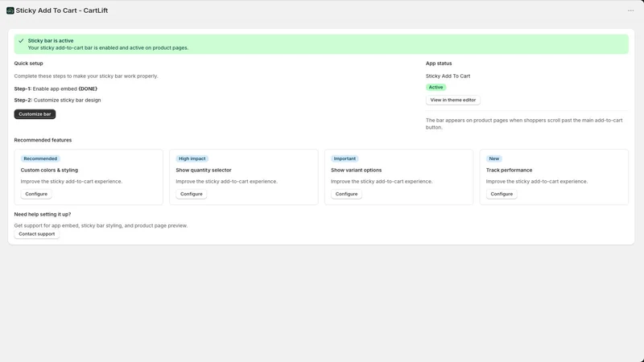Click the Active status badge
Screen dimensions: 644x362
coord(436,87)
